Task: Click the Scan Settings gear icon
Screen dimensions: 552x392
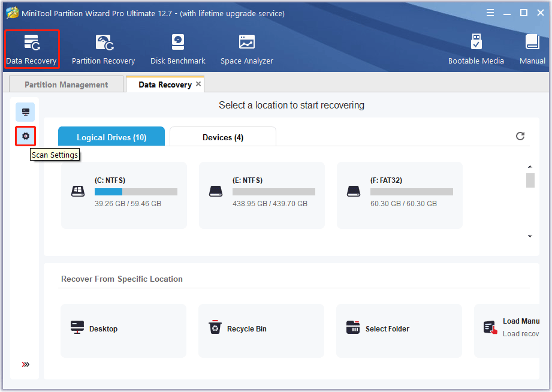Action: click(x=25, y=136)
